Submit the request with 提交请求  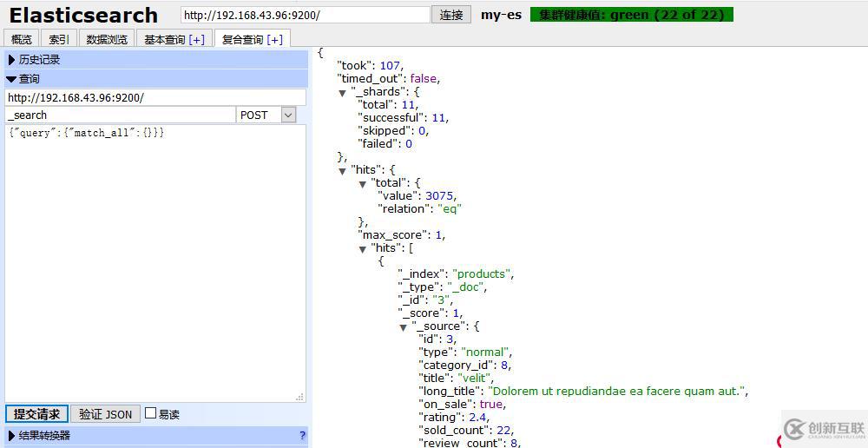[x=36, y=414]
